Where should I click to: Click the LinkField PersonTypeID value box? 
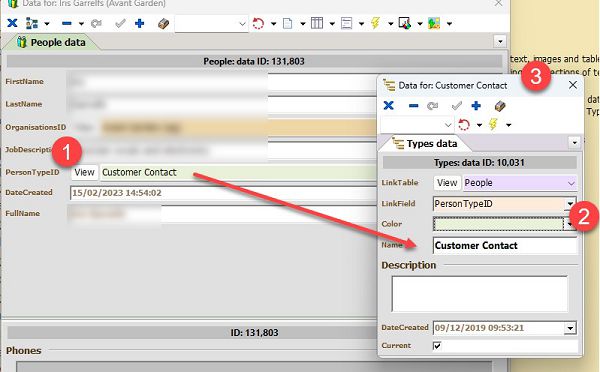499,204
